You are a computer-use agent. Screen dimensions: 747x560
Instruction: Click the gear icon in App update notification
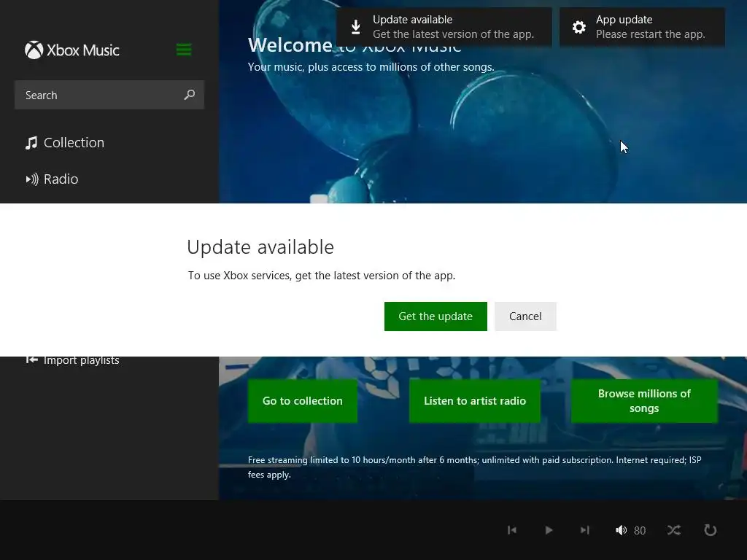tap(578, 27)
